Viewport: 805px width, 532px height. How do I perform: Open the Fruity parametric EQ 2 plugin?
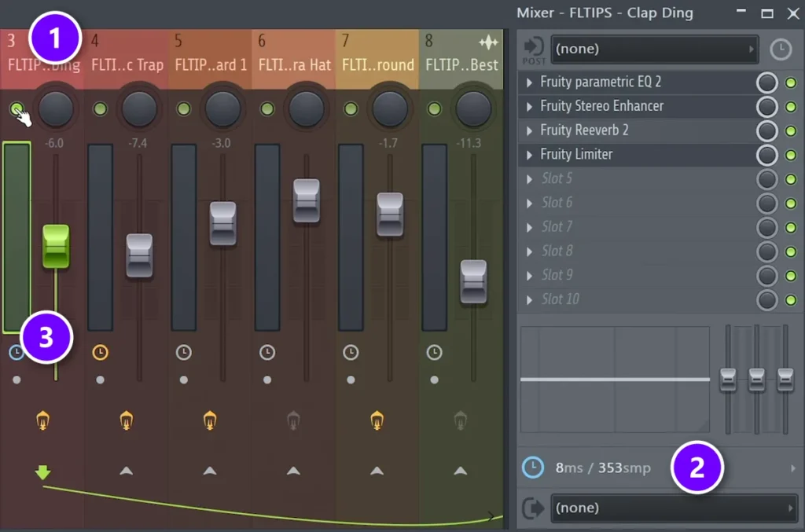click(600, 82)
